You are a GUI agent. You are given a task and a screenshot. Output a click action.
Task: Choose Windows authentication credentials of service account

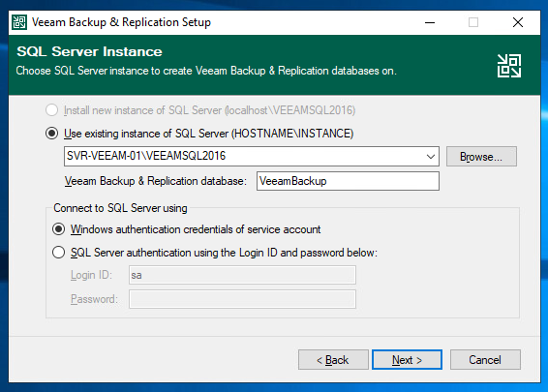coord(58,229)
